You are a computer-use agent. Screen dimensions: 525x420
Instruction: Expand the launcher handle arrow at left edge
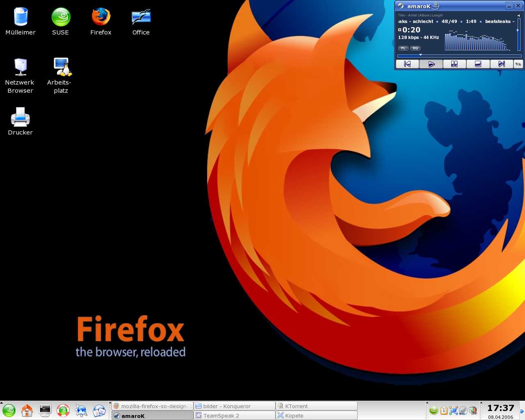pos(1,403)
